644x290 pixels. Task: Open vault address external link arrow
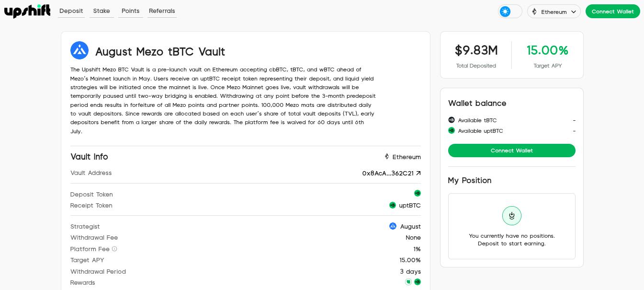pyautogui.click(x=418, y=173)
